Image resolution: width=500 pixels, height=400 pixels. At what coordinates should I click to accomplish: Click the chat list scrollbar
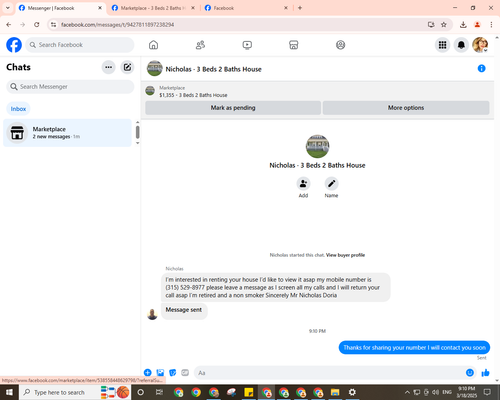[137, 132]
